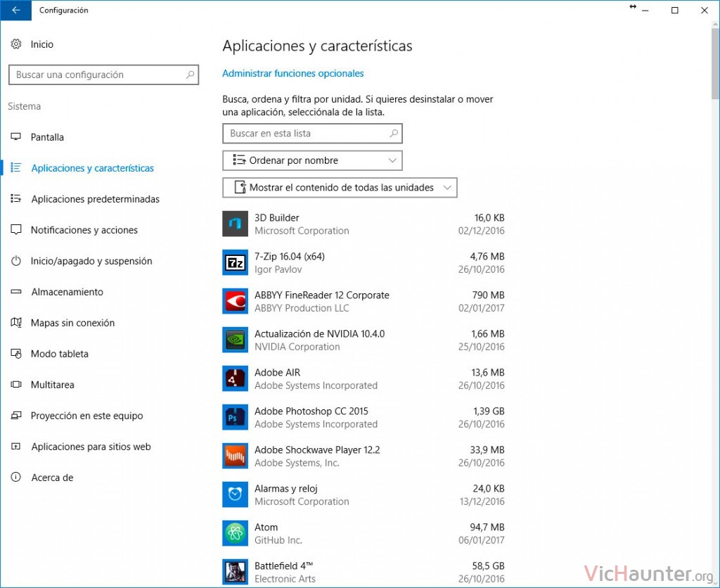Click the Battlefield 4 app icon

point(235,572)
